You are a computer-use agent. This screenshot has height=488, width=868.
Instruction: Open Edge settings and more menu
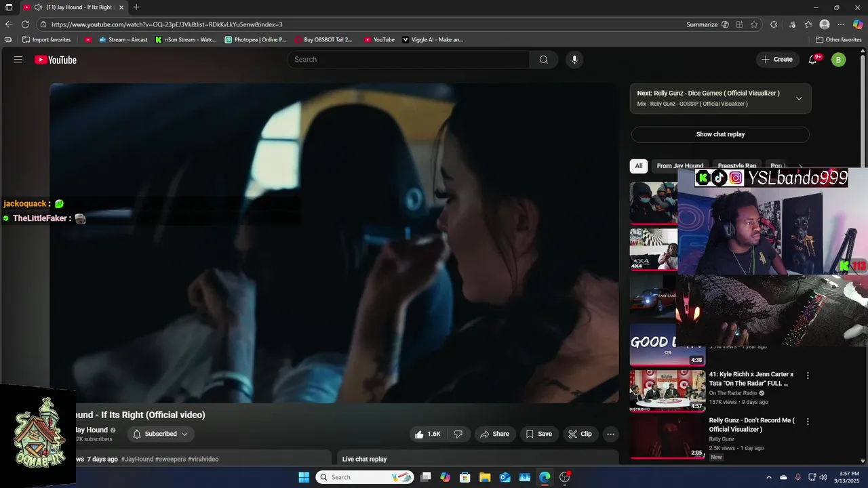(841, 24)
